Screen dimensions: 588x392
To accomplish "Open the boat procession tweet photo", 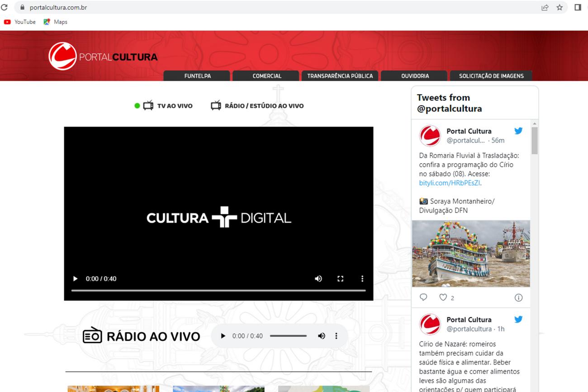I will [x=471, y=254].
